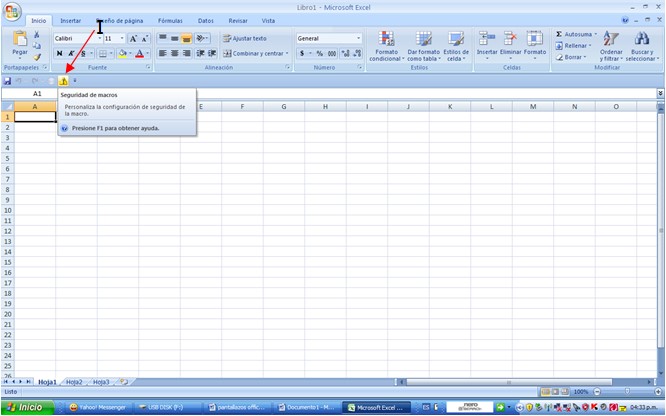The width and height of the screenshot is (666, 416).
Task: Increase indent in Alineación group
Action: [212, 53]
